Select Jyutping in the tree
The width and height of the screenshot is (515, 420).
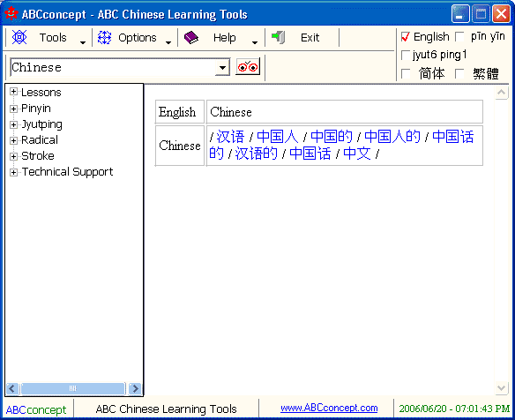coord(41,124)
